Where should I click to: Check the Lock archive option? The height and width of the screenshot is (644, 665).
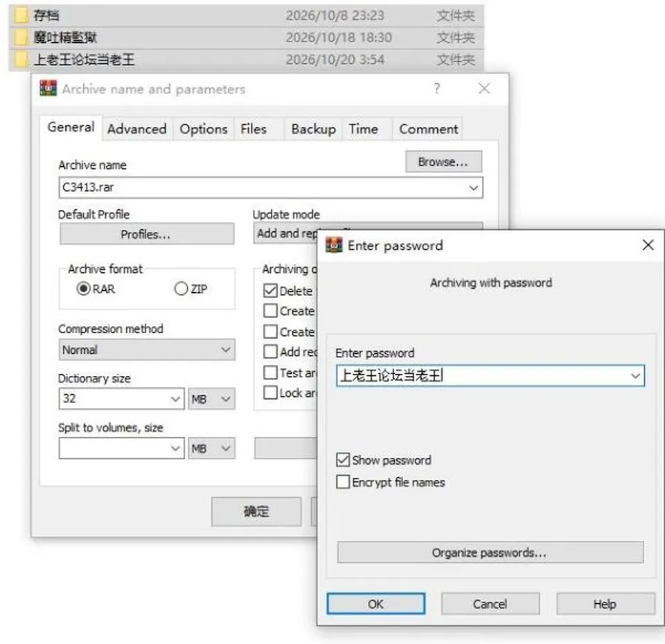(270, 393)
